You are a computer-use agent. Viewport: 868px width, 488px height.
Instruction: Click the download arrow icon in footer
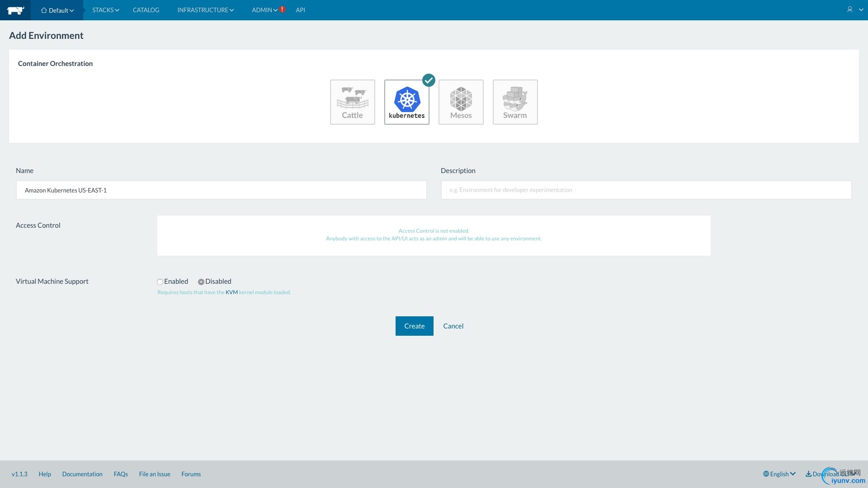(808, 474)
